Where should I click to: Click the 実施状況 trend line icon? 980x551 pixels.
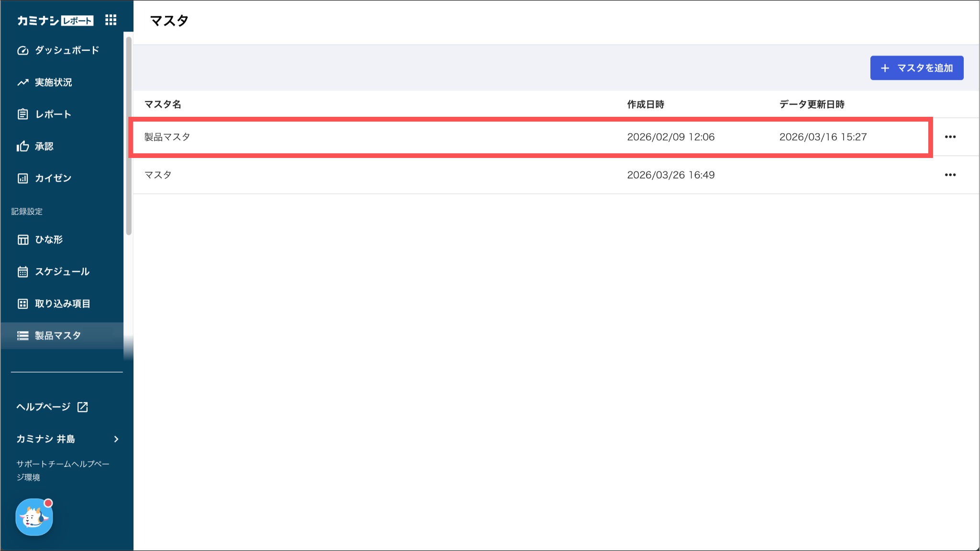tap(22, 82)
